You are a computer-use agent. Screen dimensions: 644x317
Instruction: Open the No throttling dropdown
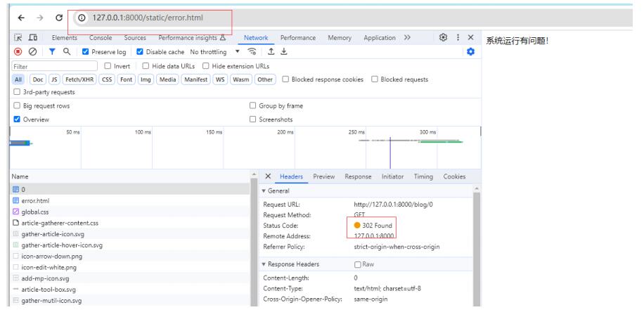(215, 52)
